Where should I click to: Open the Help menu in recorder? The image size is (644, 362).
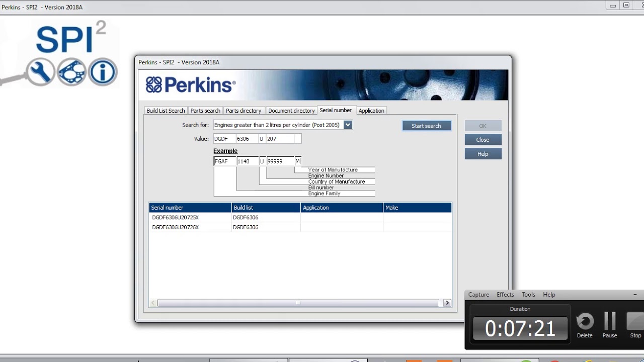[549, 295]
